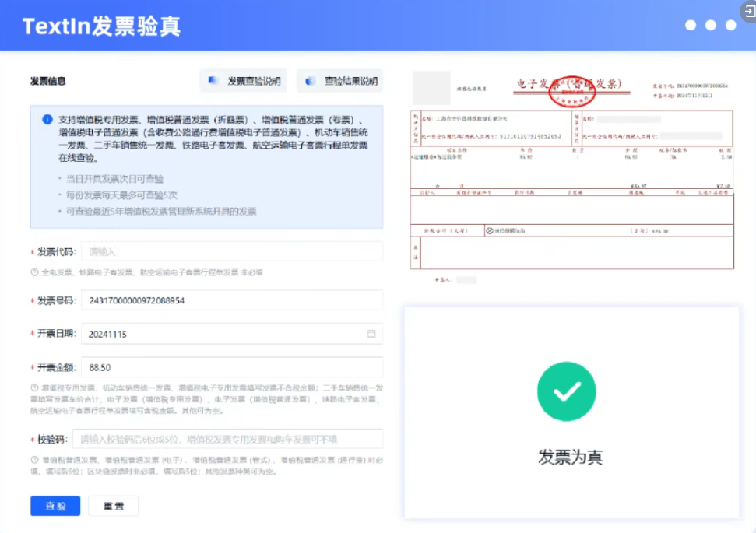This screenshot has width=756, height=533.
Task: Click the 发票代码 label
Action: point(56,251)
